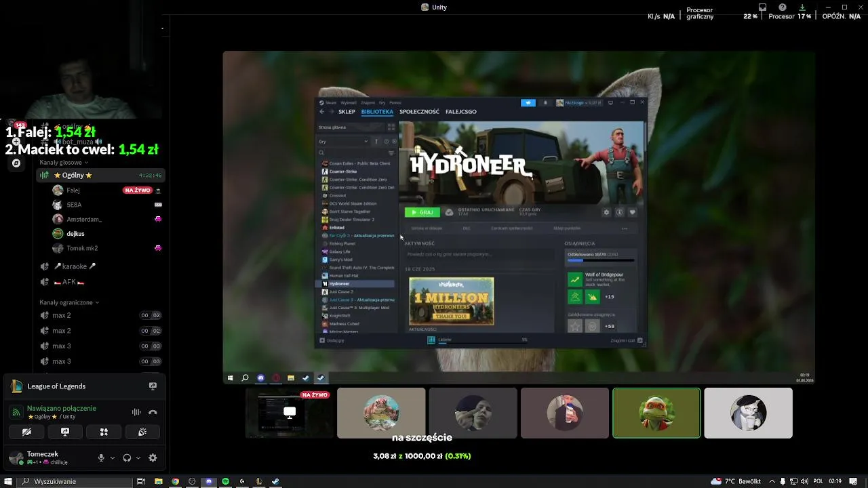Click the Hydroneer game info icon
Viewport: 868px width, 488px height.
tap(619, 212)
